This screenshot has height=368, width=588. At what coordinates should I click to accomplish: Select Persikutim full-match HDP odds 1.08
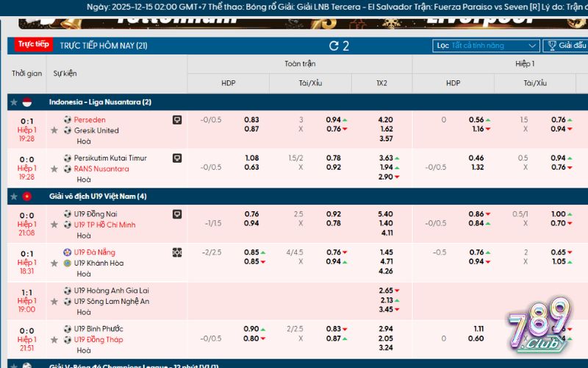point(251,158)
